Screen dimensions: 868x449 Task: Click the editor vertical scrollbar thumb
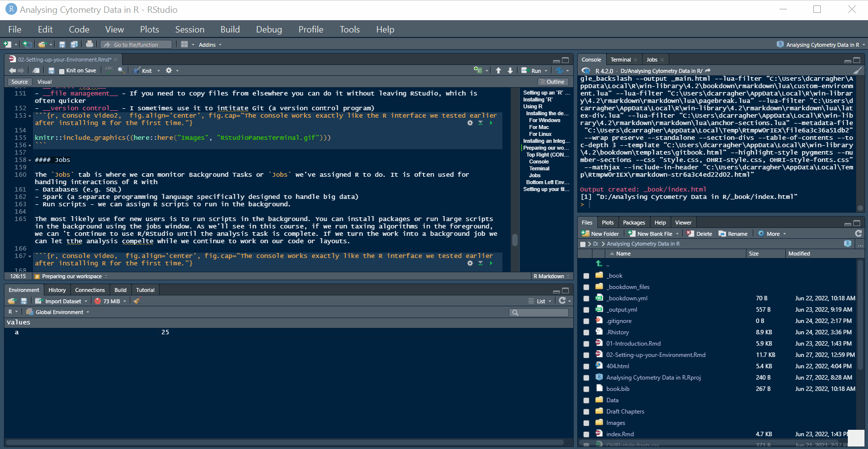[x=515, y=240]
